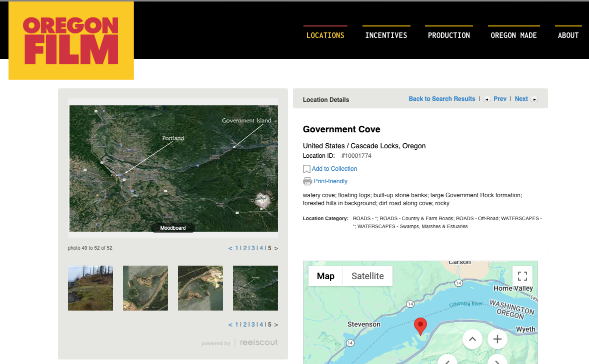Open the Oregon Made menu
The height and width of the screenshot is (364, 589).
tap(513, 35)
